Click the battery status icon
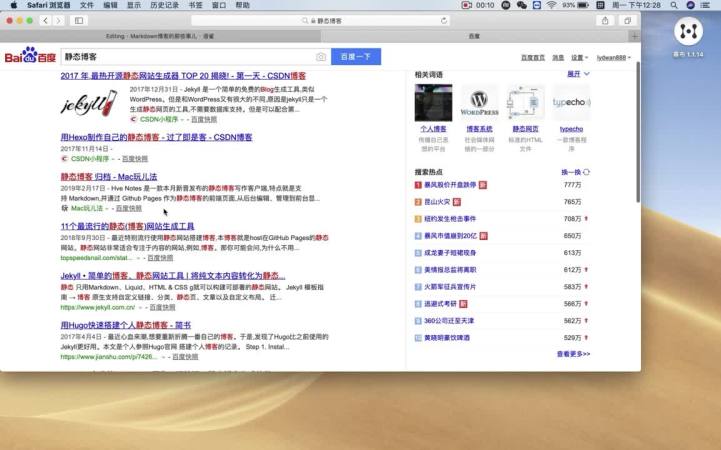 [x=583, y=5]
